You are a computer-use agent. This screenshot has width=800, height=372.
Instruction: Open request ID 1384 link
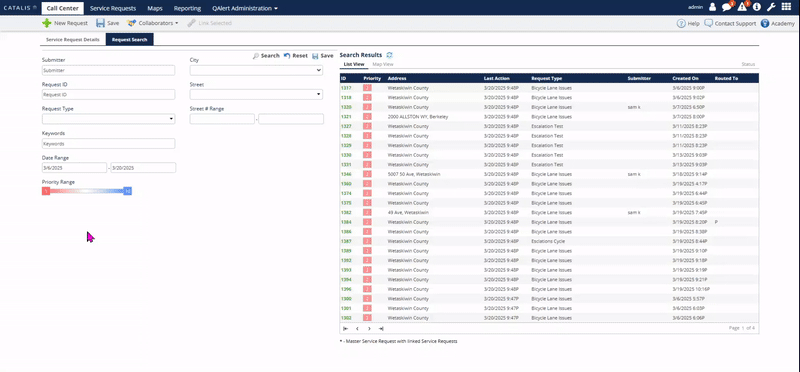point(346,222)
